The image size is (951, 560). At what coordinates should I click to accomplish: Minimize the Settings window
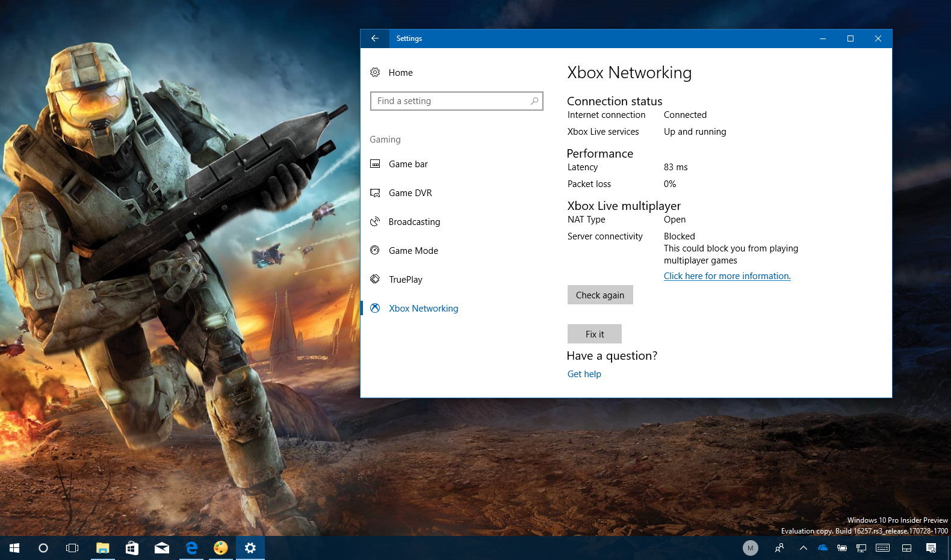[823, 38]
